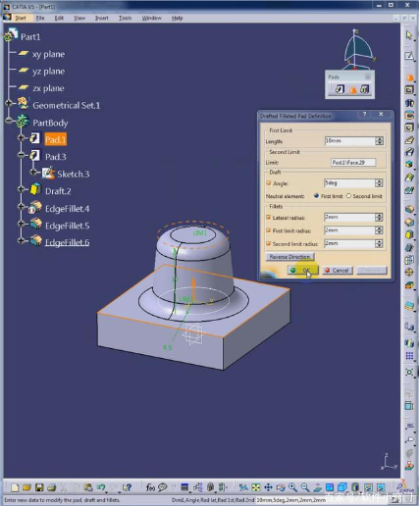Viewport: 420px width, 506px height.
Task: Click the Open file folder icon
Action: coord(26,487)
